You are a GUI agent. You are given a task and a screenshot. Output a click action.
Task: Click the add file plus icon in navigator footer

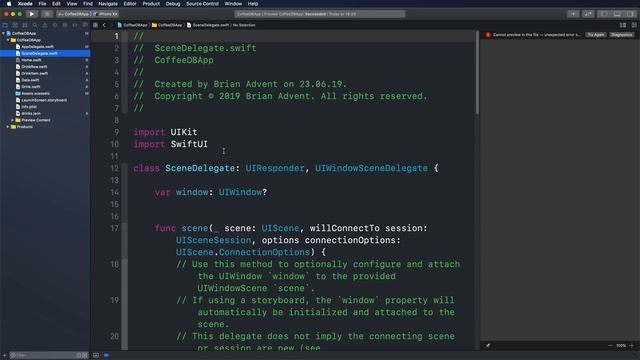[4, 356]
